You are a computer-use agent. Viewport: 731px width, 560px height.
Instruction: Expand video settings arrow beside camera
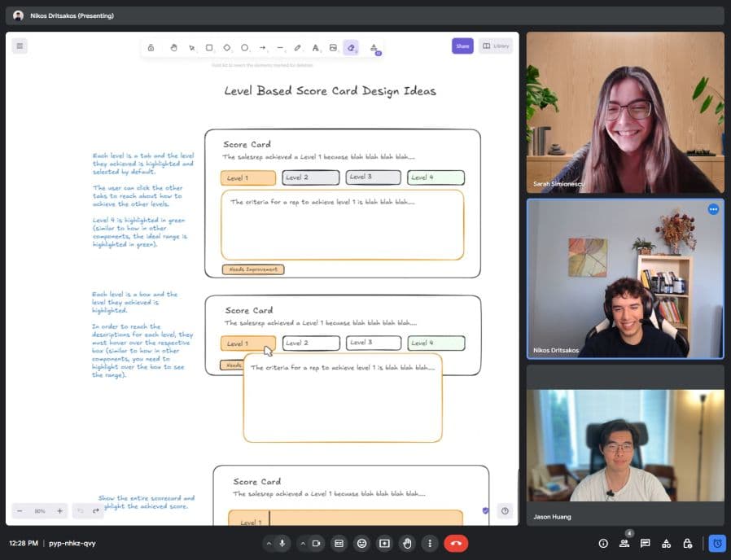tap(303, 543)
